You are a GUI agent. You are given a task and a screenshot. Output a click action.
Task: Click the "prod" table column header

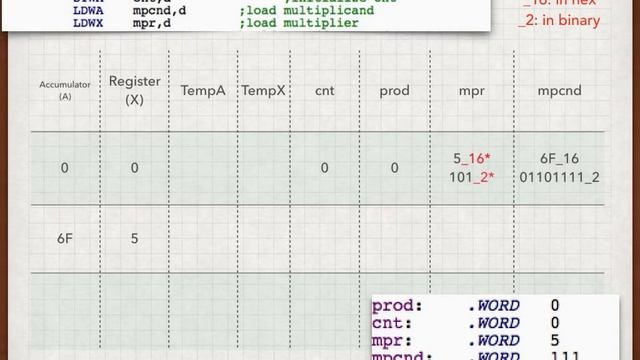[x=394, y=91]
